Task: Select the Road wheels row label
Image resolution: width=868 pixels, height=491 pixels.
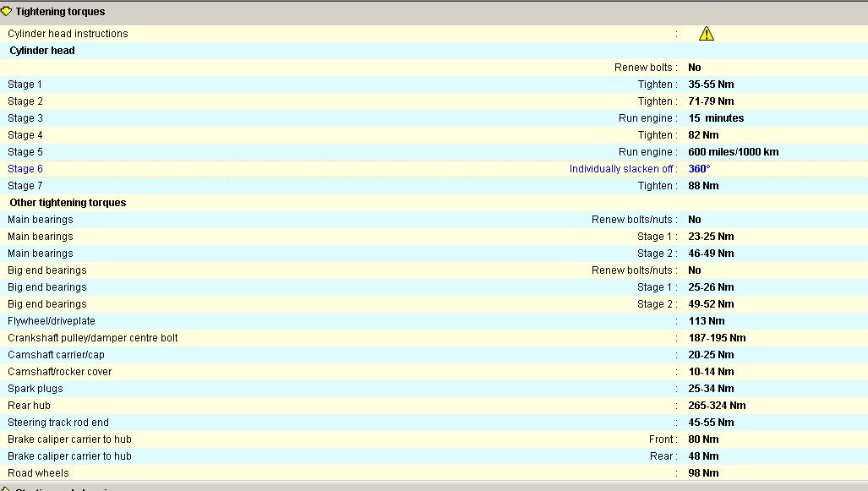Action: 38,473
